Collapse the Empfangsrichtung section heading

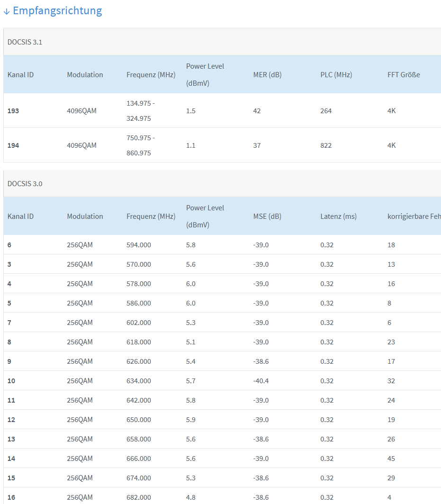click(57, 11)
